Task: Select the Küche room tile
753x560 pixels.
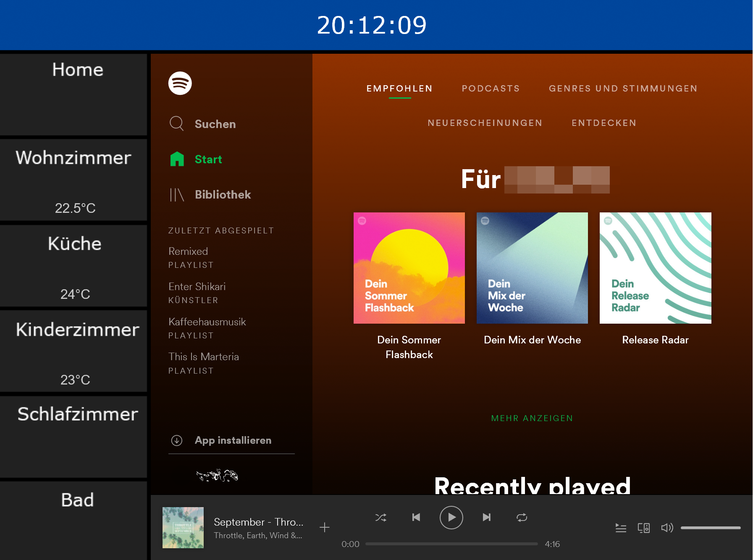Action: pos(73,266)
